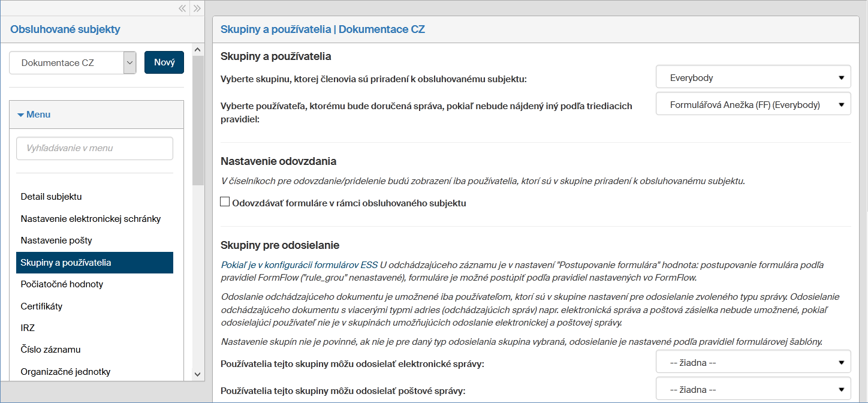The width and height of the screenshot is (868, 403).
Task: Open Nastavenie pošty settings
Action: [x=56, y=240]
